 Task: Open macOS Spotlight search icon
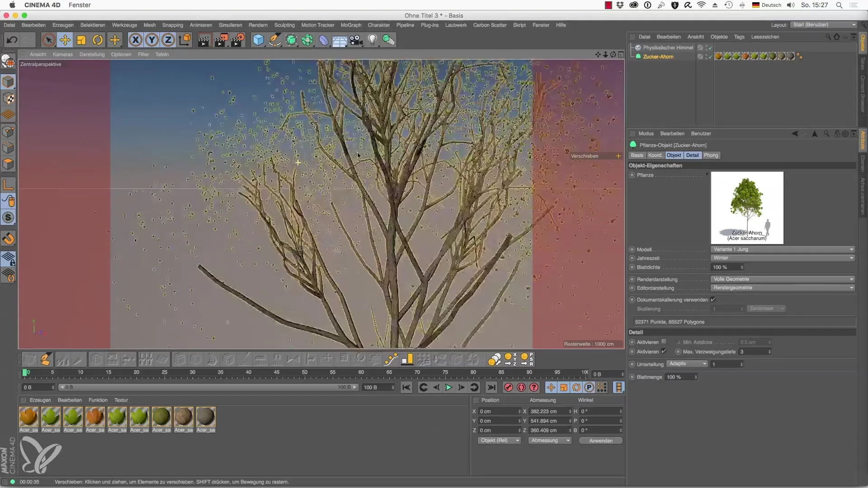[839, 5]
